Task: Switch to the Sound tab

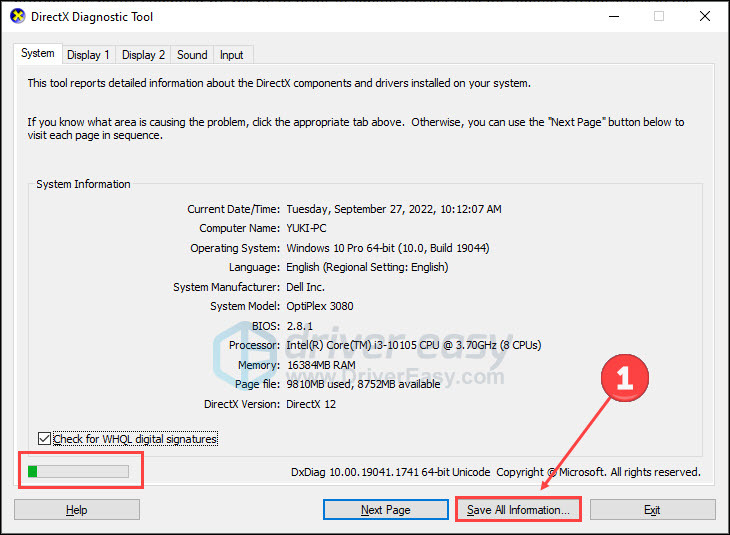Action: [192, 55]
